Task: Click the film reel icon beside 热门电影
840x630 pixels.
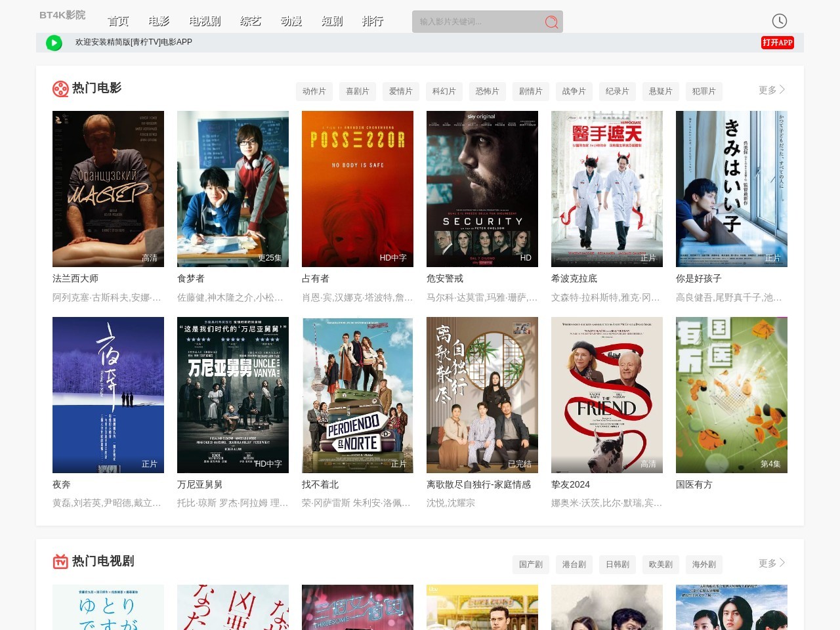Action: click(x=60, y=89)
